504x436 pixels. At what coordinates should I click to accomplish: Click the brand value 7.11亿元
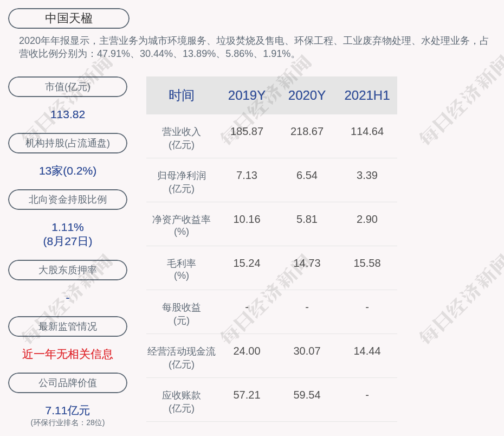pyautogui.click(x=68, y=411)
